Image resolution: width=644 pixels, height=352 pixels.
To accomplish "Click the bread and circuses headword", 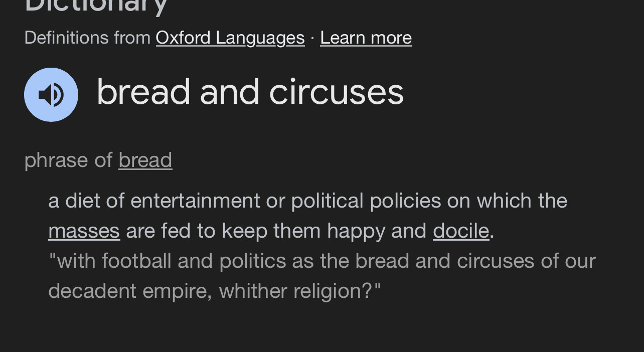I will point(250,92).
